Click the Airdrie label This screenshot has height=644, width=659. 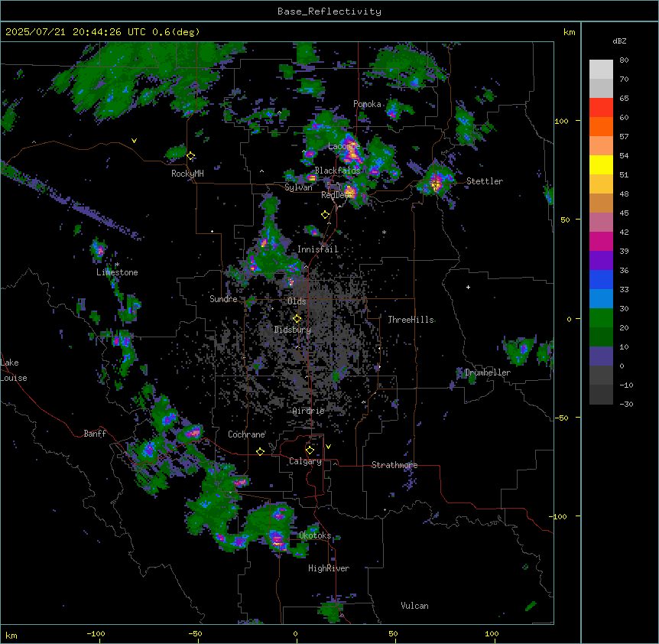(x=309, y=411)
